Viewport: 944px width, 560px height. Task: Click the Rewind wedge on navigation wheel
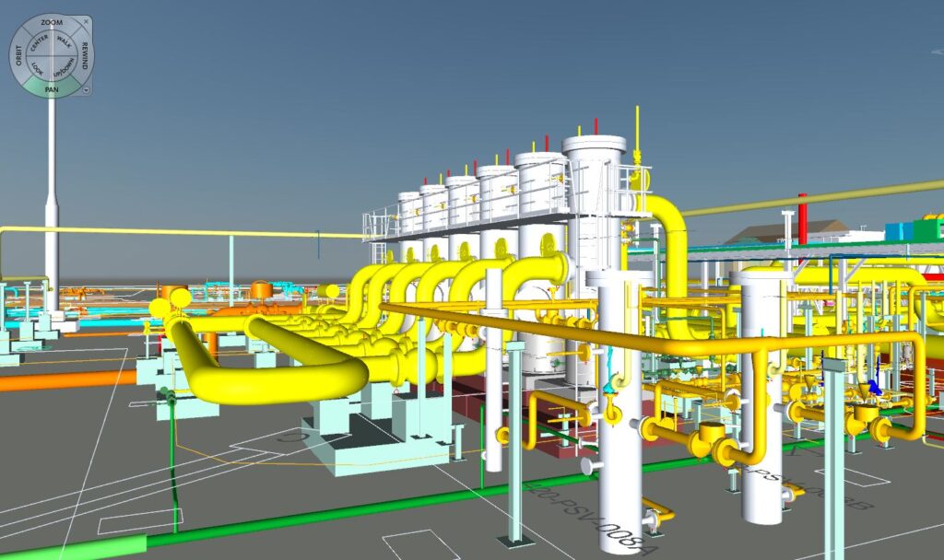(85, 57)
